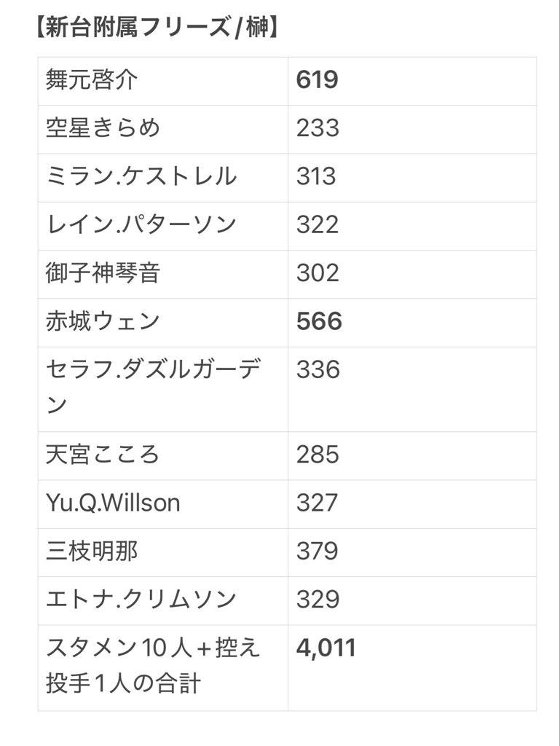The width and height of the screenshot is (560, 746).
Task: Select the 空星きらめ row name
Action: [103, 128]
